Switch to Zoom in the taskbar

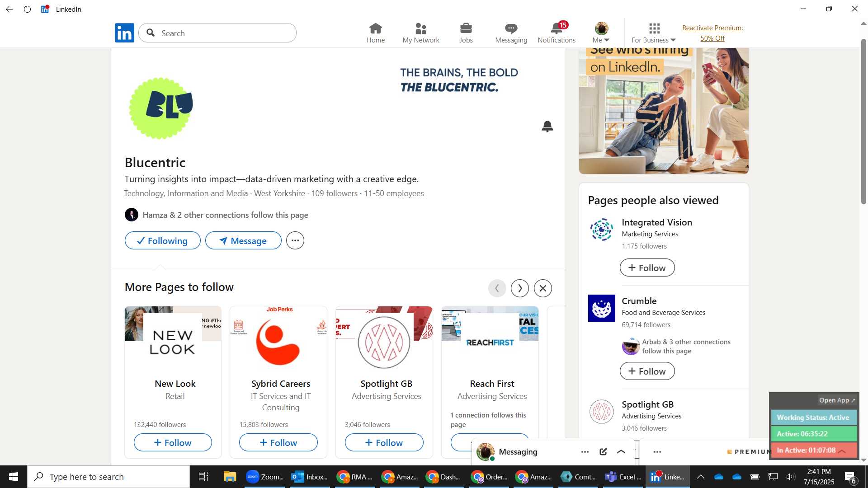265,477
